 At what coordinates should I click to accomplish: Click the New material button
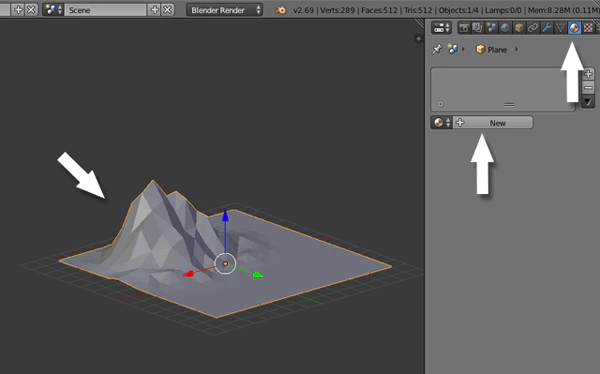pos(493,122)
